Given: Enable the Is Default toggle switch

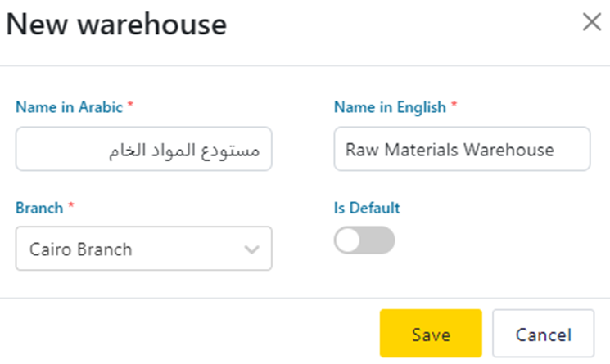Looking at the screenshot, I should click(364, 240).
